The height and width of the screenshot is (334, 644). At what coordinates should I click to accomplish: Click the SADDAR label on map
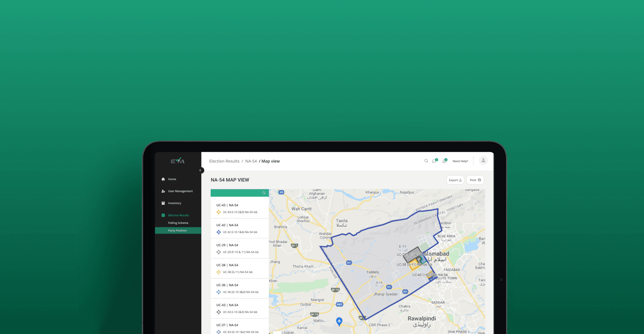pos(438,303)
